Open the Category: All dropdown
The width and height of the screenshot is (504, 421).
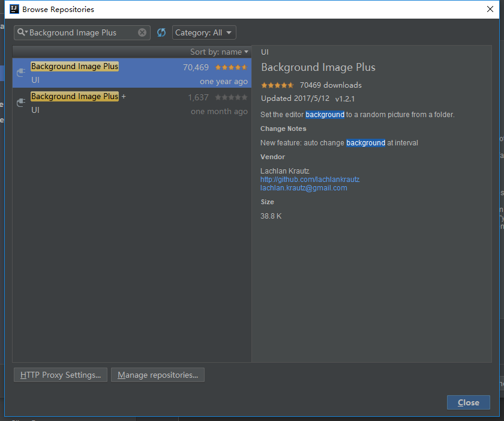click(x=204, y=32)
